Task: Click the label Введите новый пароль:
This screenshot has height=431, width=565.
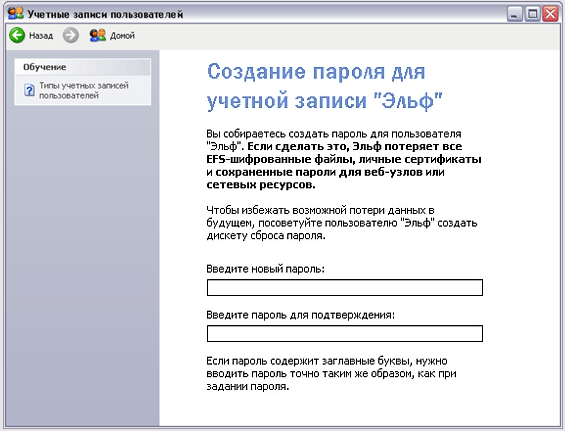Action: tap(265, 269)
